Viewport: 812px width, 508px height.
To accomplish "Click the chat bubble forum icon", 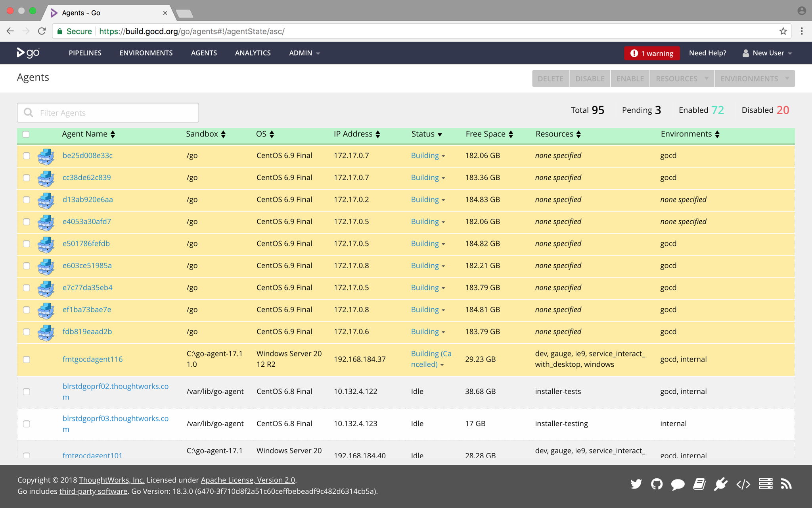I will pyautogui.click(x=678, y=485).
